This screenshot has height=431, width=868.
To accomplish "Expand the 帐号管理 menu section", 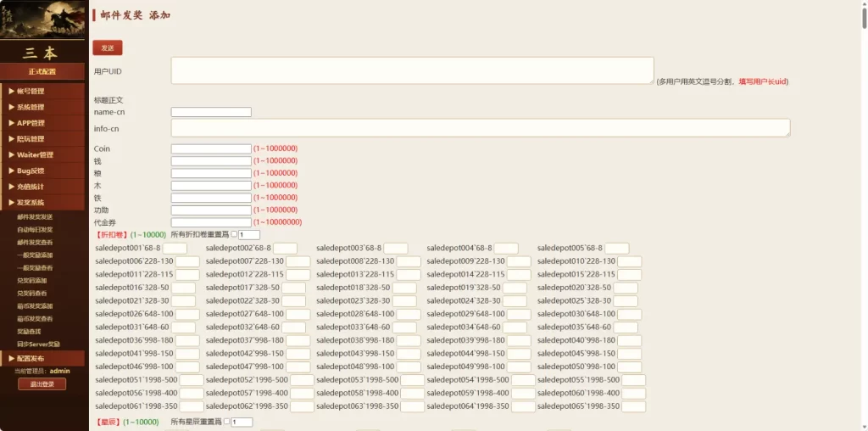I will (42, 92).
